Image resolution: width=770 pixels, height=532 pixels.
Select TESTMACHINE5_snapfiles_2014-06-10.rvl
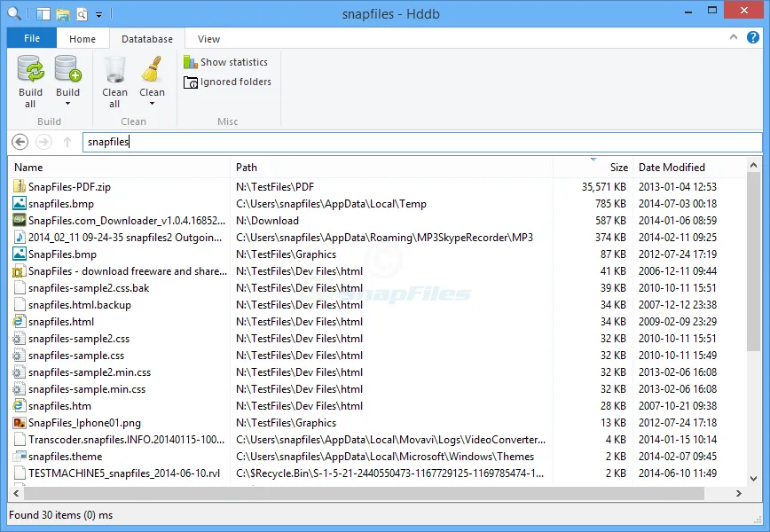tap(377, 473)
